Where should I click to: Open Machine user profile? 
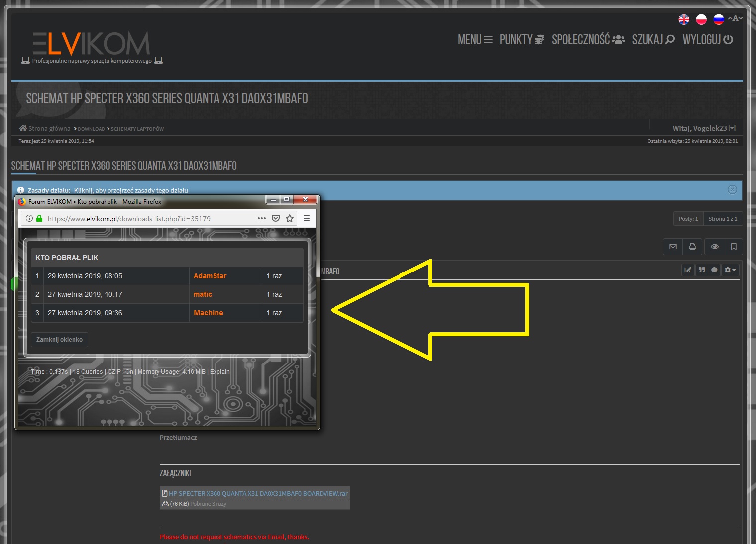(x=209, y=313)
